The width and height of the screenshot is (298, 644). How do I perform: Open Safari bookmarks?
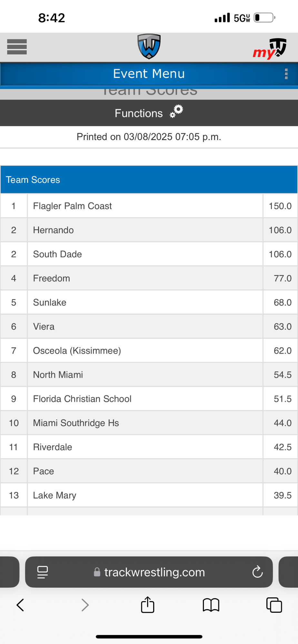[211, 605]
